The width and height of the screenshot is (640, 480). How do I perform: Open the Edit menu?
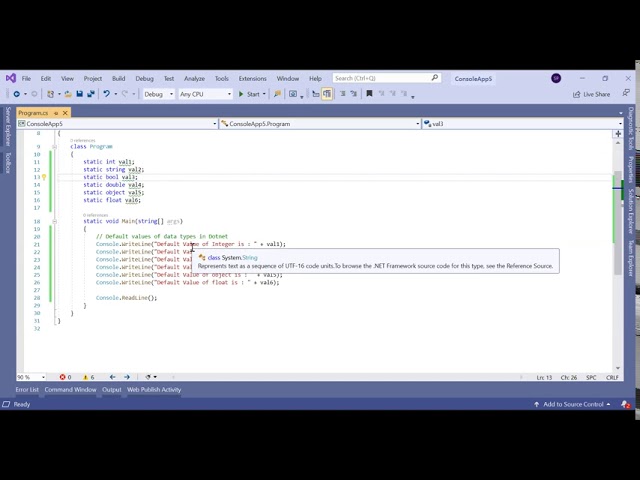coord(46,78)
